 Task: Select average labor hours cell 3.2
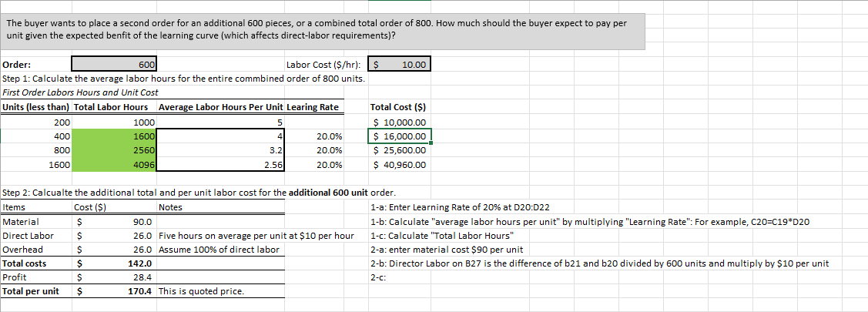(222, 150)
